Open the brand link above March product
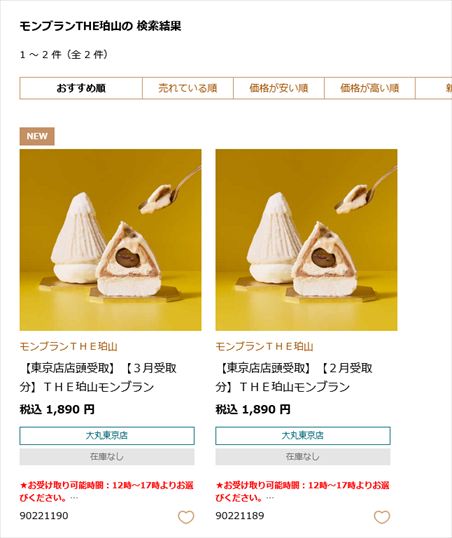 coord(68,347)
